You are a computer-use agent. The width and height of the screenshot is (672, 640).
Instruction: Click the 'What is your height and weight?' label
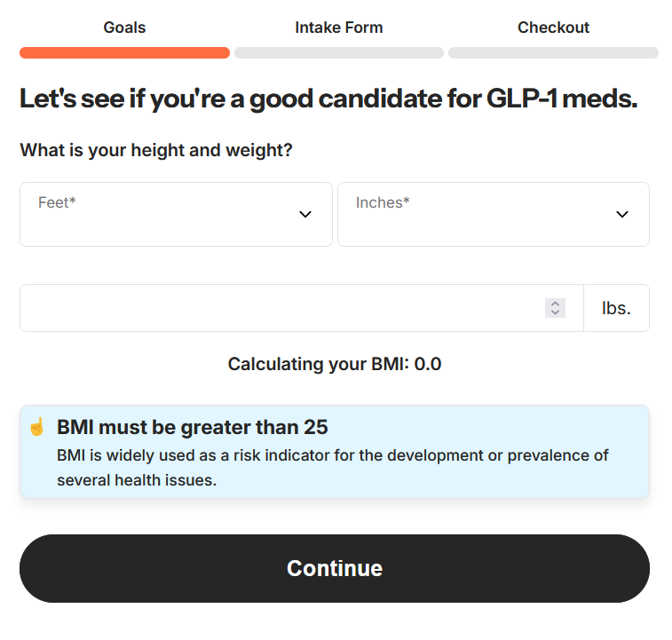coord(156,150)
